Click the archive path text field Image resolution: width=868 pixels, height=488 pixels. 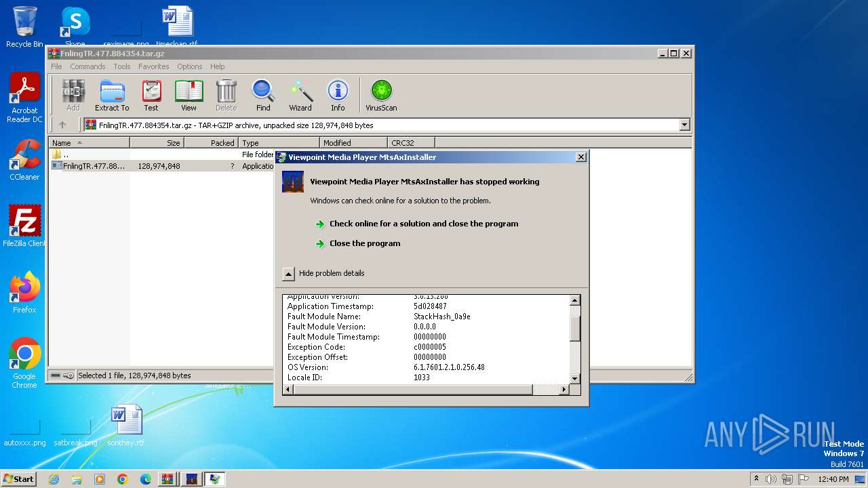click(381, 125)
